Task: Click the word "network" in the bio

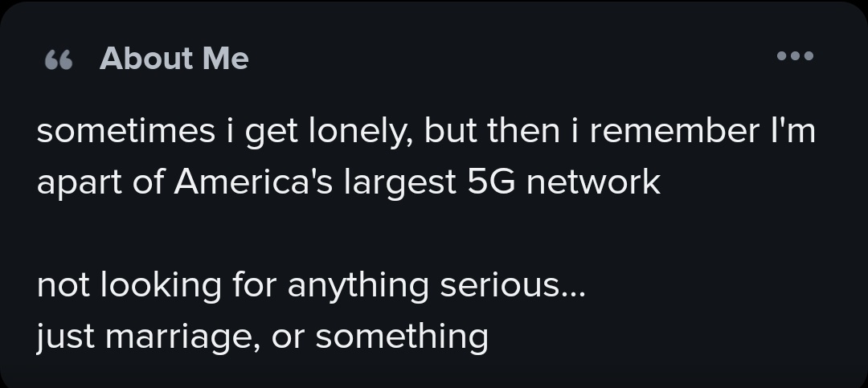Action: tap(593, 182)
